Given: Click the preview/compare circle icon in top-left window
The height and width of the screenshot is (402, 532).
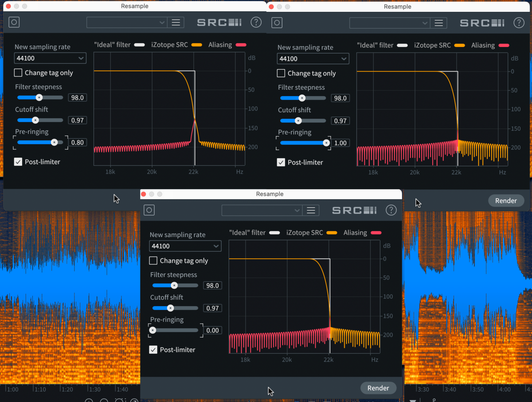Looking at the screenshot, I should 14,22.
